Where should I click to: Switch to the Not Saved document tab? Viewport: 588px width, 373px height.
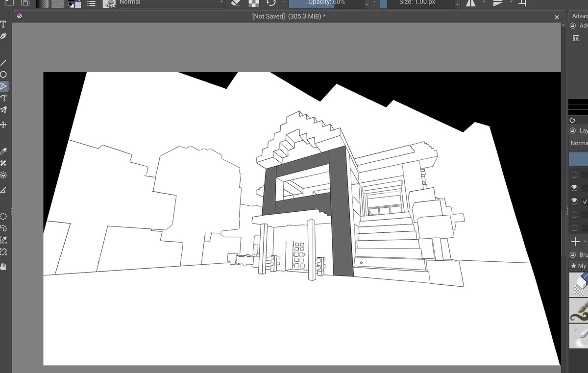[x=289, y=16]
